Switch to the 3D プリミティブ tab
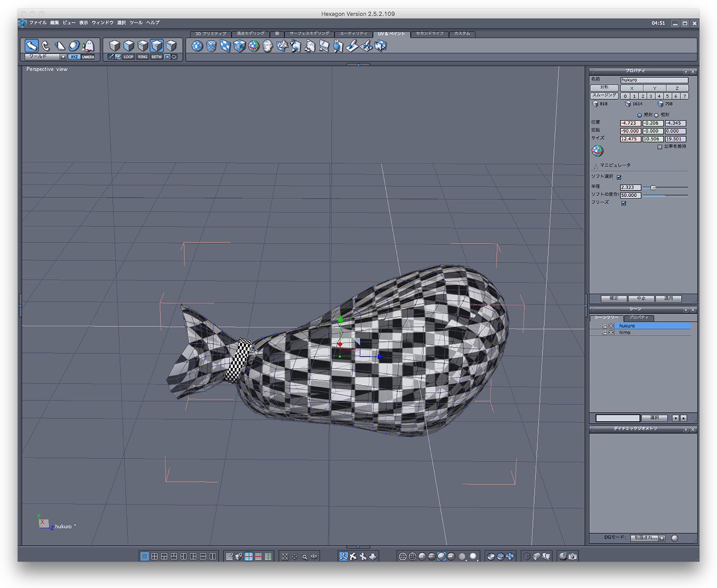The image size is (717, 588). [x=211, y=34]
